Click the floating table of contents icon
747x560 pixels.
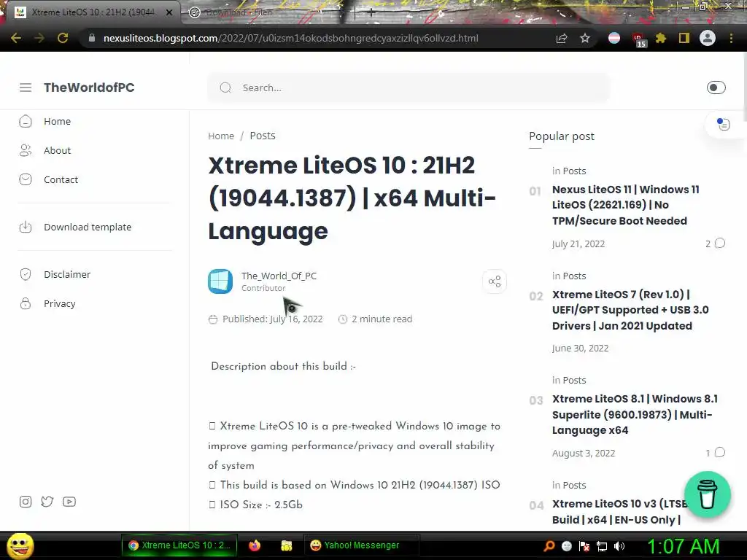[724, 124]
